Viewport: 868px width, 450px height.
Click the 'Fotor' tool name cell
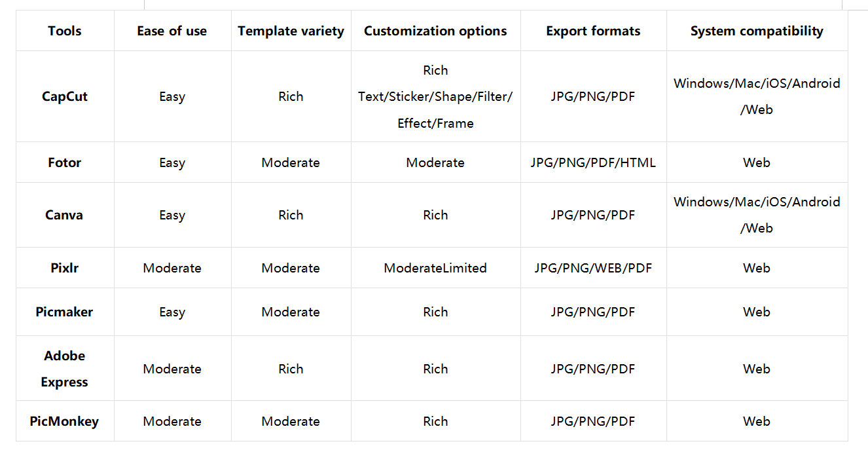point(65,162)
